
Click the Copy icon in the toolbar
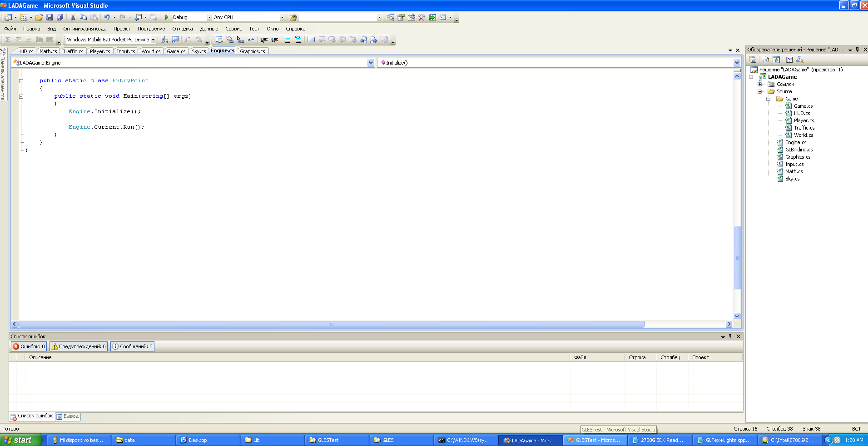(83, 17)
